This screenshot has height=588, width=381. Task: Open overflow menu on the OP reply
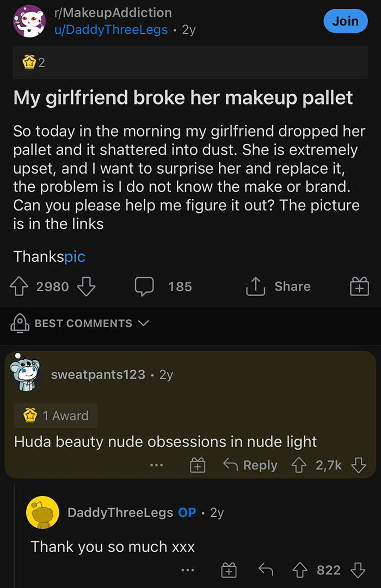(187, 570)
